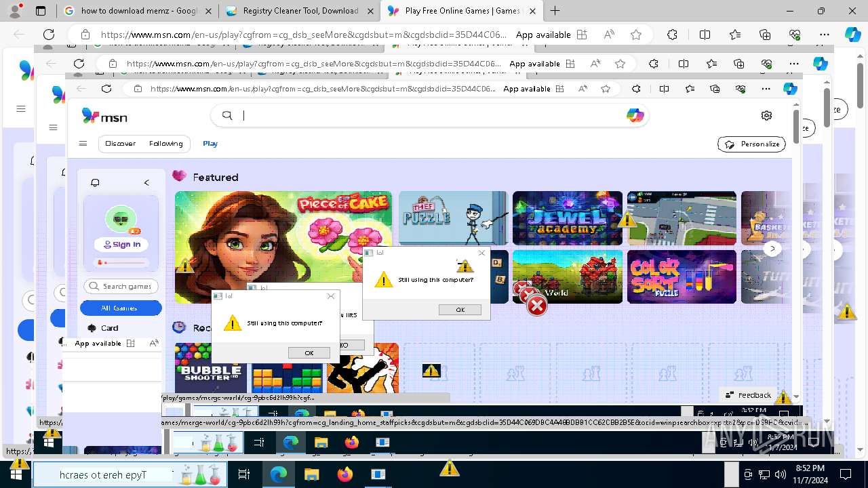The width and height of the screenshot is (868, 488).
Task: Open the clock showing 8:52 PM
Action: [810, 474]
